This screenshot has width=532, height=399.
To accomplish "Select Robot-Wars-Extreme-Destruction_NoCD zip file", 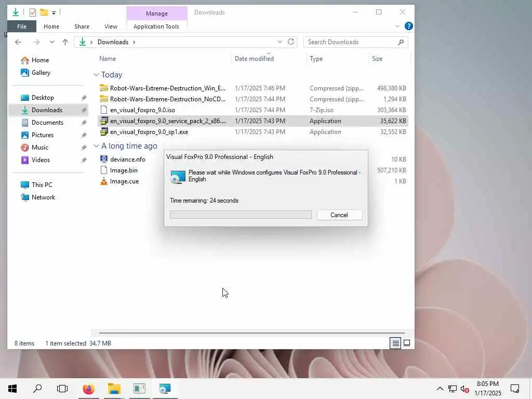I will coord(253,99).
